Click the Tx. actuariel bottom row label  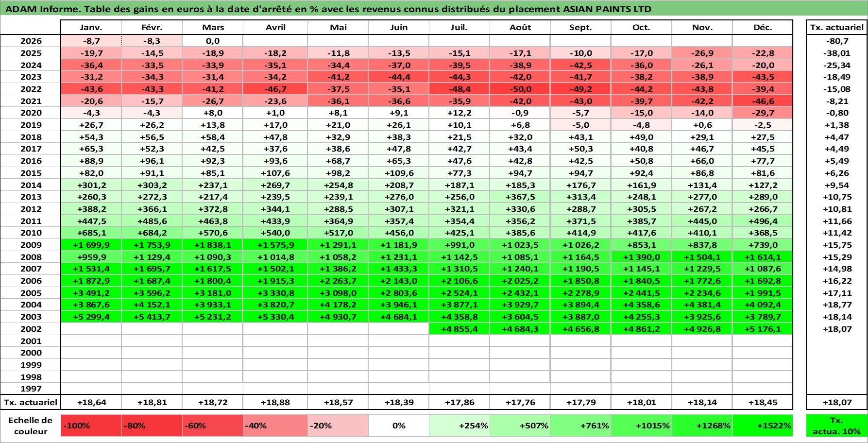[31, 402]
